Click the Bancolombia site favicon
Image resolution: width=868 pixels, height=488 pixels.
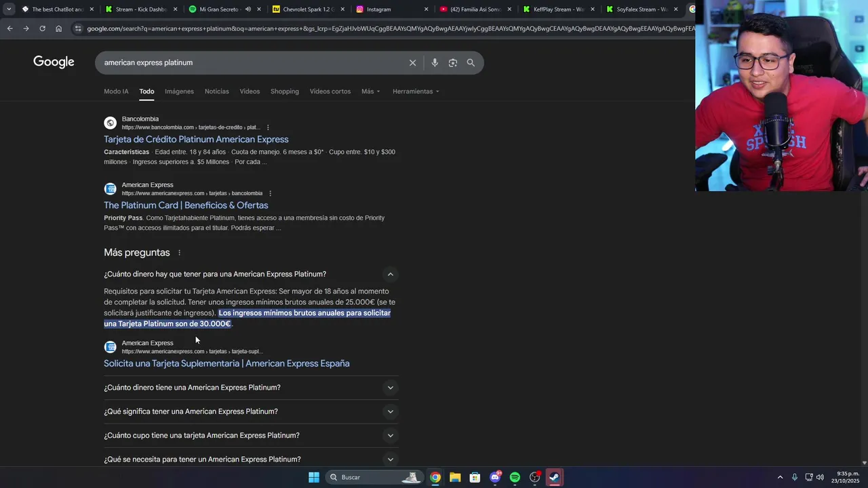coord(110,123)
